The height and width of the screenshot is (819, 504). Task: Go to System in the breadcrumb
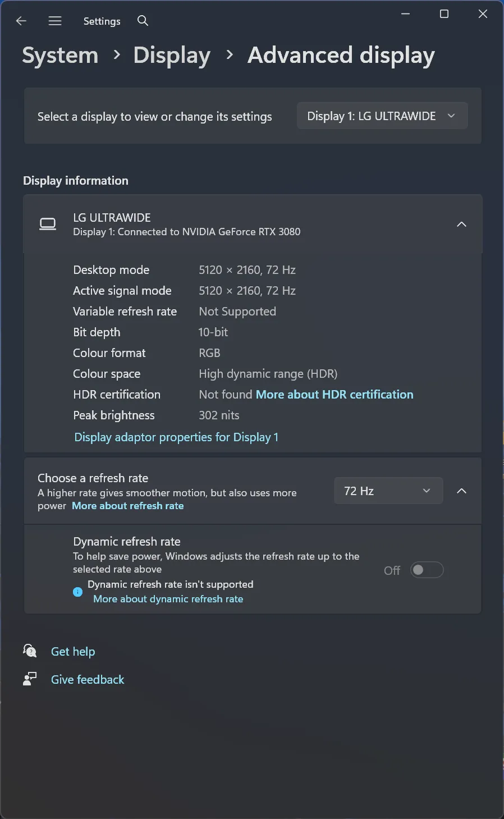click(x=60, y=56)
